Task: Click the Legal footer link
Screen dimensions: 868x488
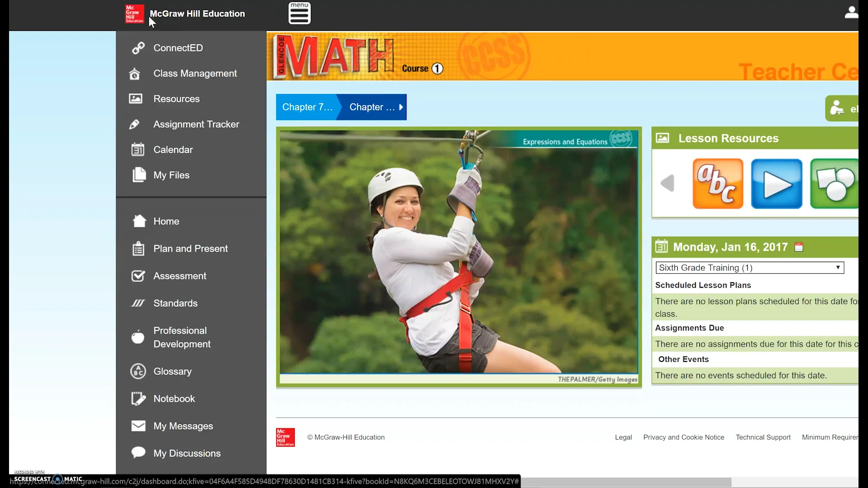Action: click(x=623, y=437)
